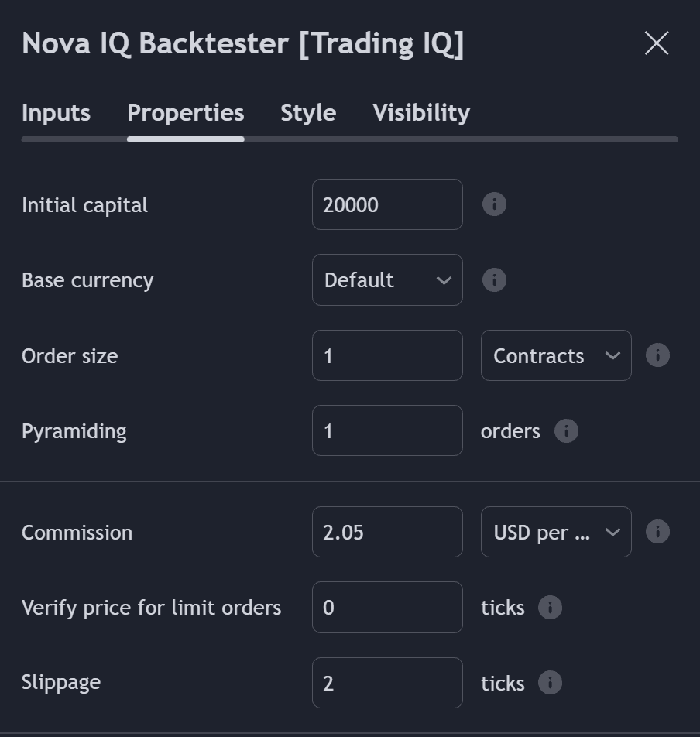This screenshot has height=737, width=700.
Task: Open the Commission USD per unit dropdown
Action: pyautogui.click(x=556, y=532)
